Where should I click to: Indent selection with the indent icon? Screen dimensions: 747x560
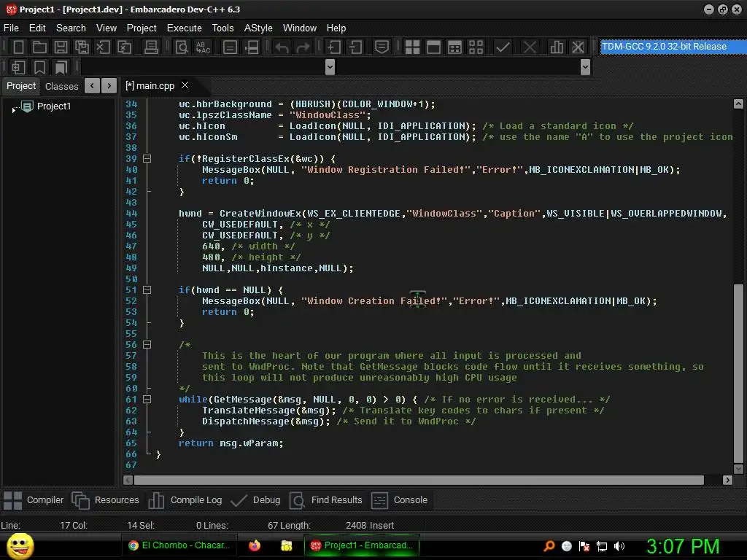tap(334, 47)
